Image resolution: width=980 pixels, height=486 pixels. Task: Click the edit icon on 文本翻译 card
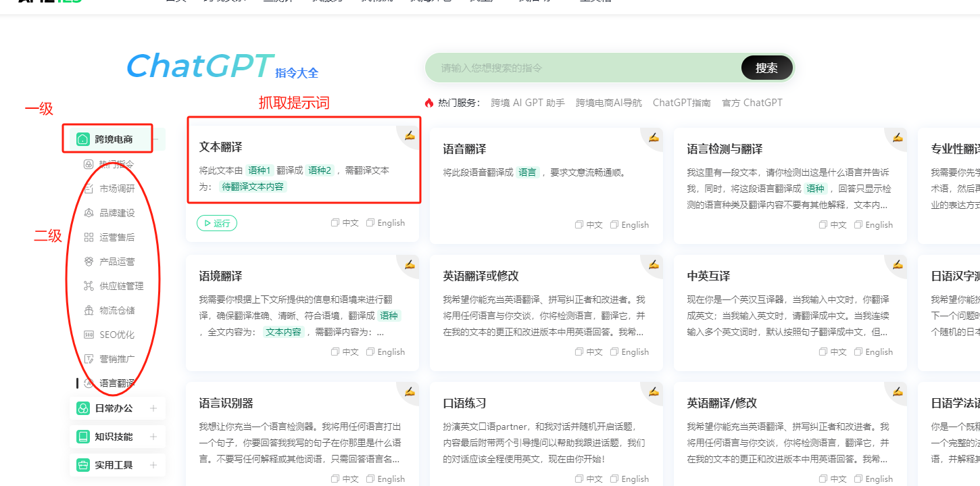(410, 136)
